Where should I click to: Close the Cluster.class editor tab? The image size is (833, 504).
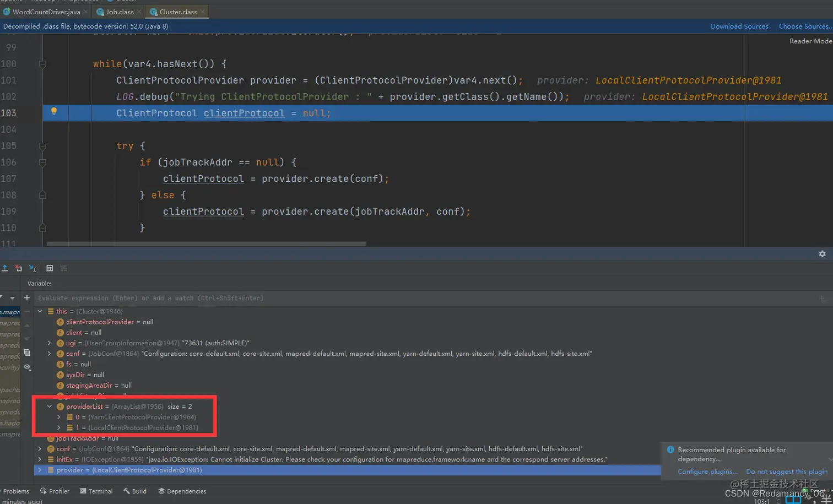click(203, 12)
